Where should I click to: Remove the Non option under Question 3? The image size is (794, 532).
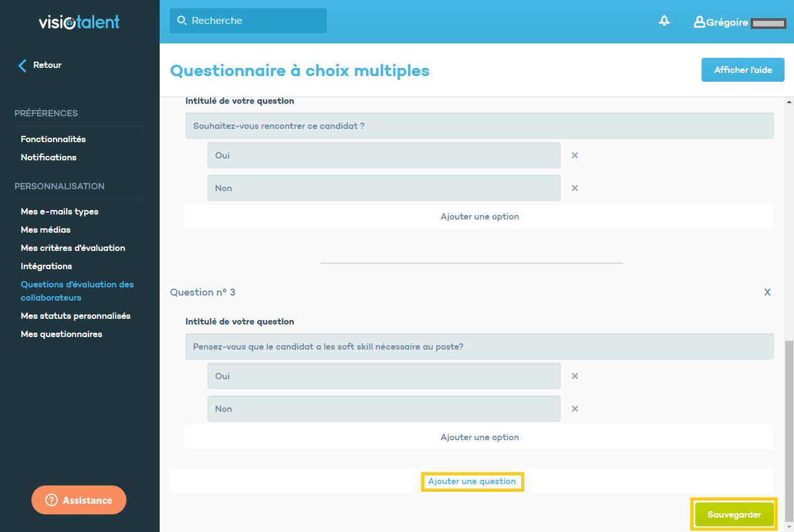(575, 409)
